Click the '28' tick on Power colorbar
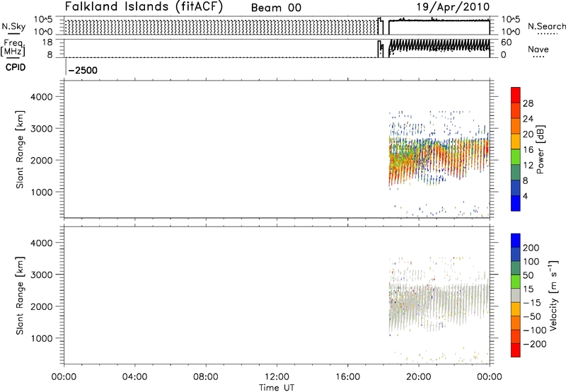Viewport: 566px width, 392px height. point(528,103)
